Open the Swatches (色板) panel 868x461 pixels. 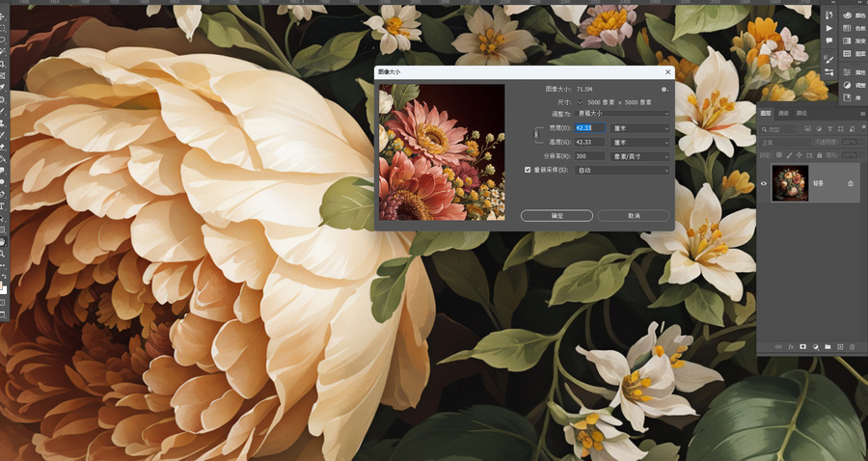(854, 28)
